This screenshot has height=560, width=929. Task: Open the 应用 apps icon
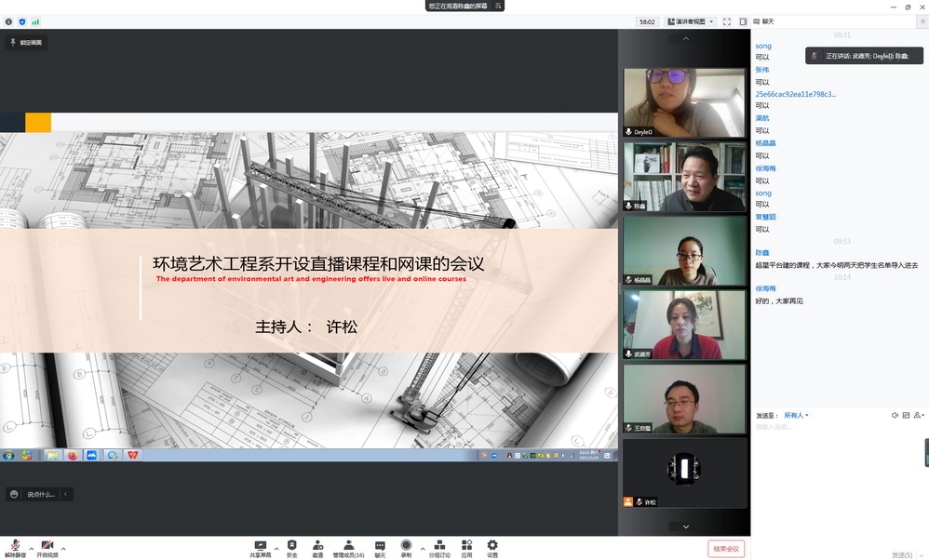pyautogui.click(x=466, y=546)
